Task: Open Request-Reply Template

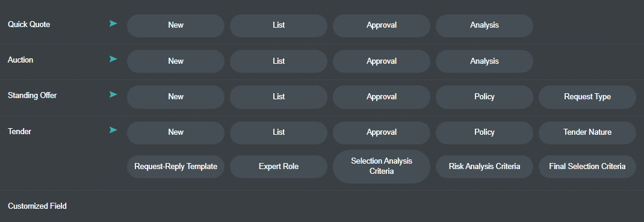Action: pyautogui.click(x=176, y=167)
